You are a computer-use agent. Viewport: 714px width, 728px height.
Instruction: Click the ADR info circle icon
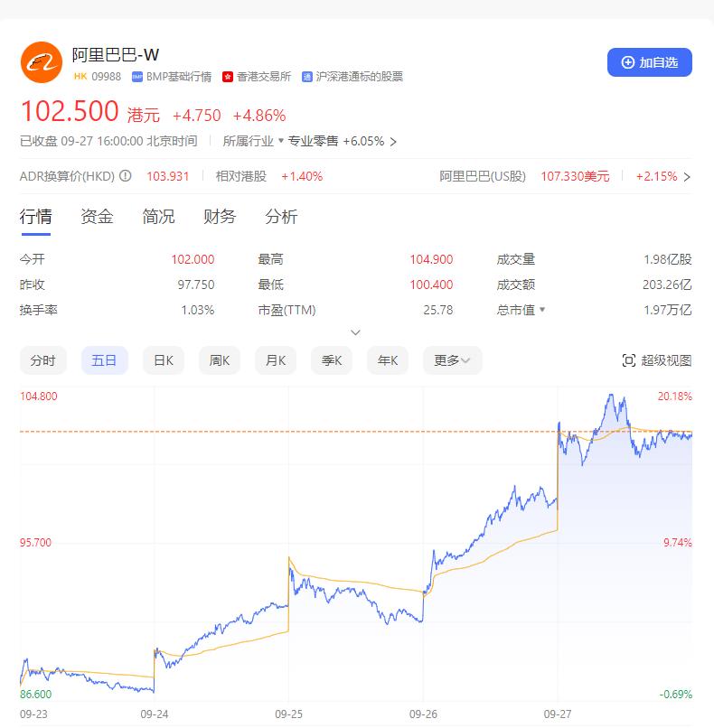click(126, 176)
